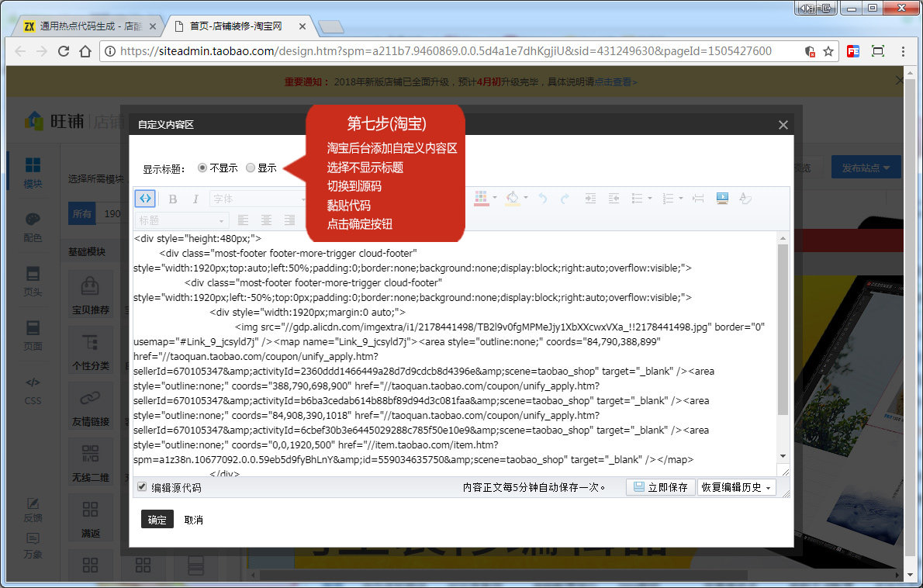Click the code editor vertical scrollbar

[783, 330]
